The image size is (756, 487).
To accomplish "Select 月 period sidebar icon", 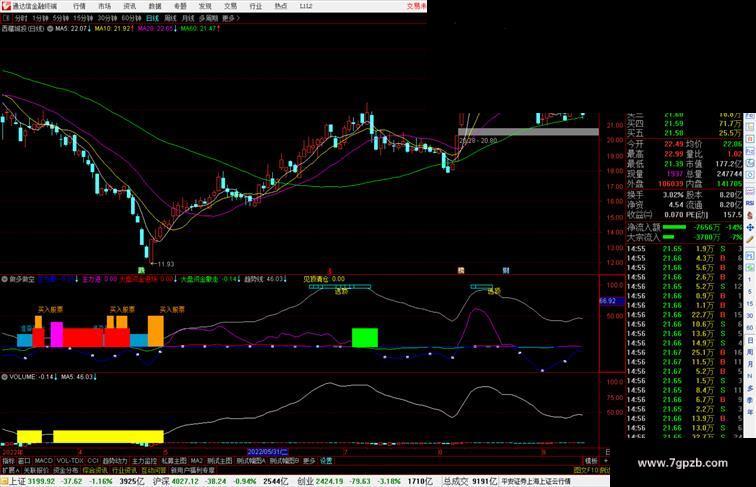I will point(750,364).
